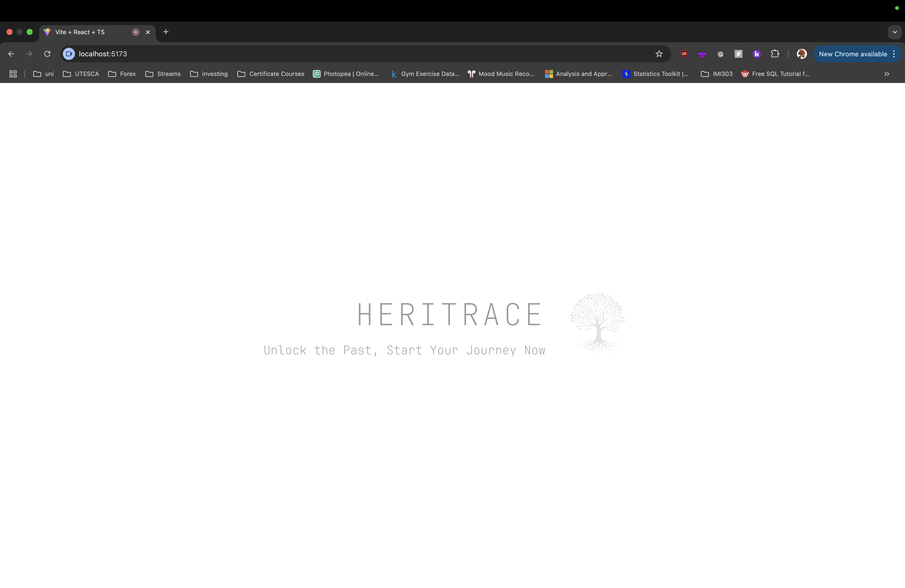Go back to the previous page

(11, 54)
